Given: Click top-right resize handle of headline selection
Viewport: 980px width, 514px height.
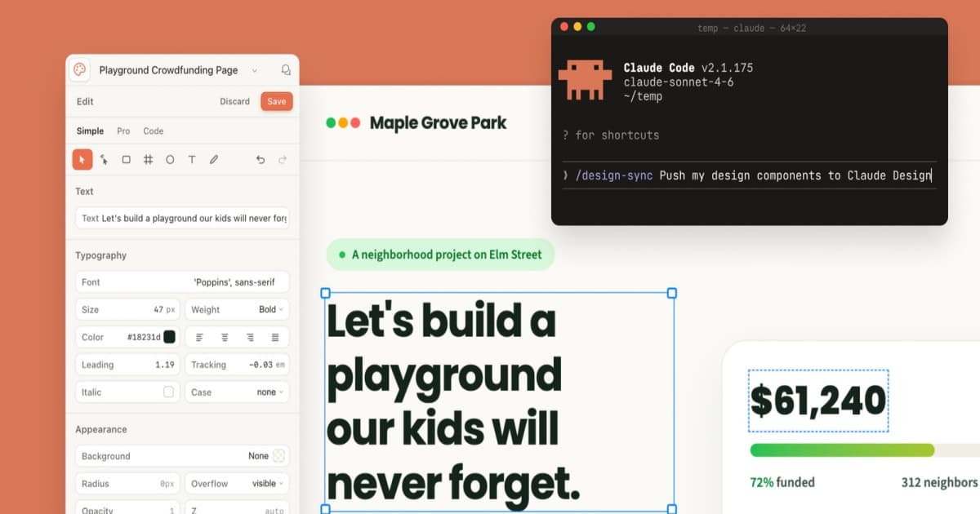Looking at the screenshot, I should [x=673, y=293].
